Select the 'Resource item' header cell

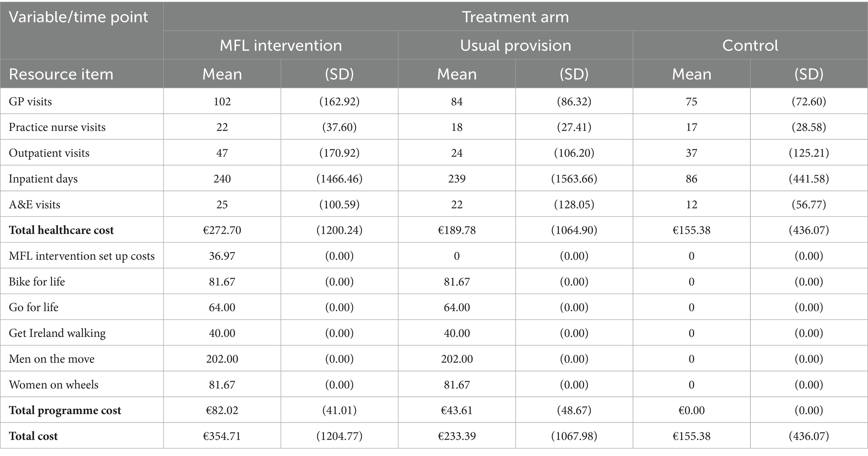[61, 74]
